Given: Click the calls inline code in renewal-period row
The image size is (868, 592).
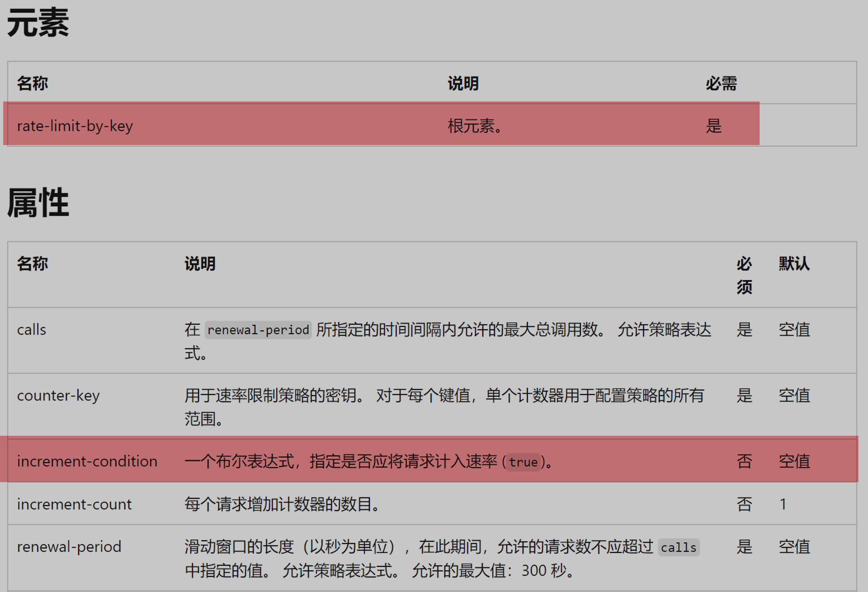Looking at the screenshot, I should pos(678,548).
